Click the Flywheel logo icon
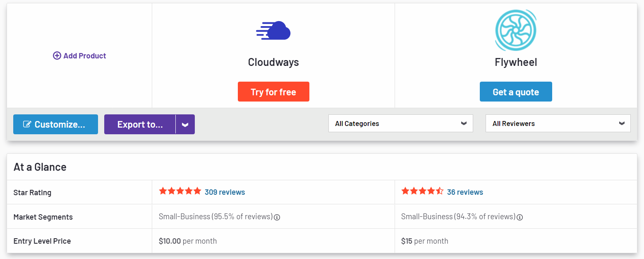The height and width of the screenshot is (259, 644). click(x=516, y=31)
